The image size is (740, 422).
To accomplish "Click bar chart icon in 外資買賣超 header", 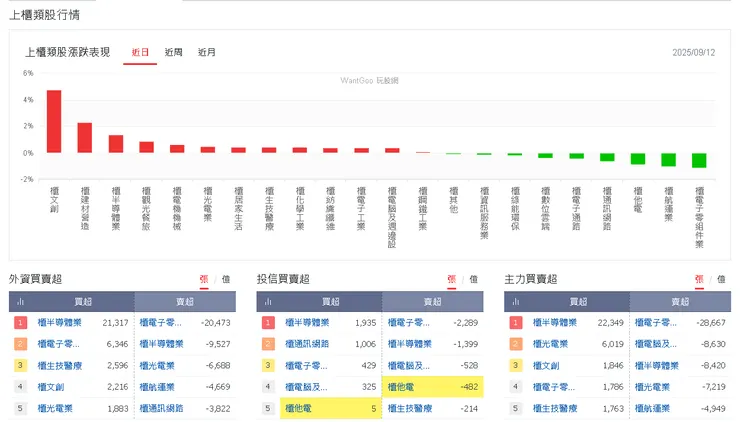I will click(20, 302).
